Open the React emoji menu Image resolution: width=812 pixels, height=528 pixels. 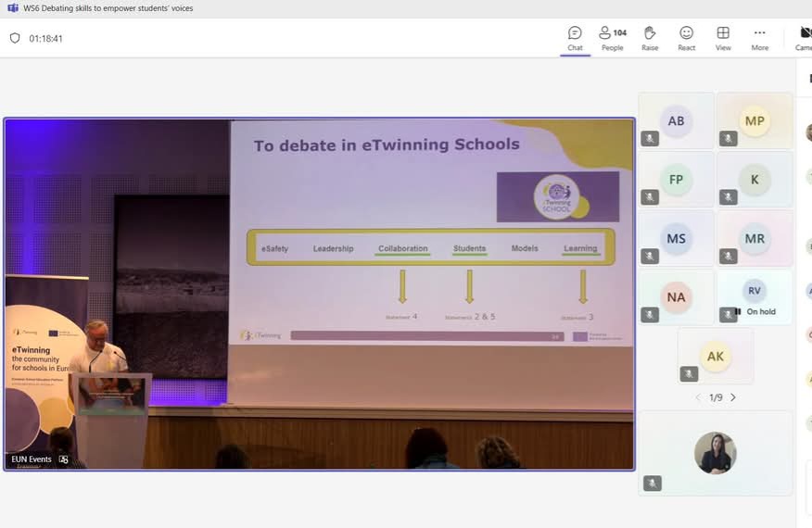click(x=686, y=38)
